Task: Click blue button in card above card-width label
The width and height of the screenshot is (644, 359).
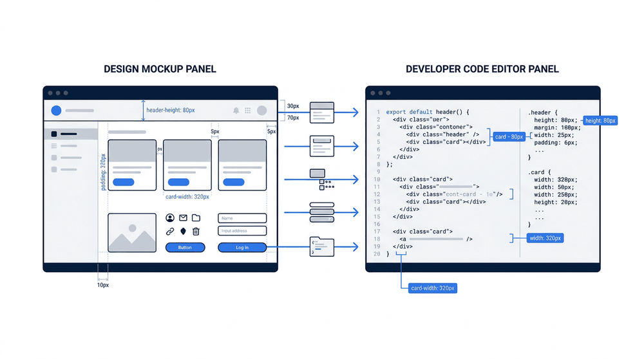Action: (178, 182)
